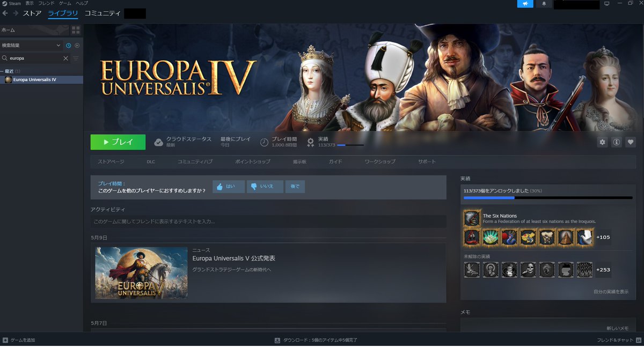This screenshot has width=644, height=362.
Task: Click the green プレイ button
Action: 118,142
